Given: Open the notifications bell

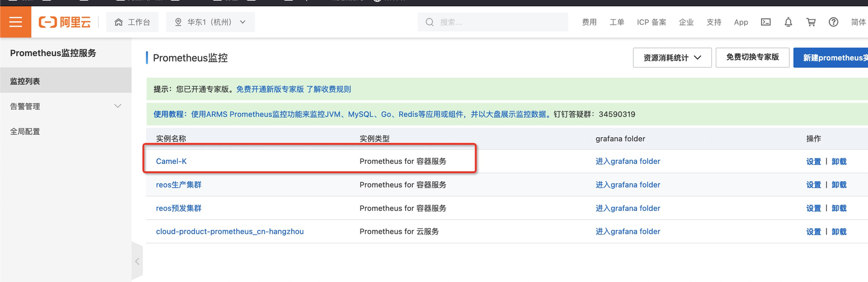Looking at the screenshot, I should point(788,22).
